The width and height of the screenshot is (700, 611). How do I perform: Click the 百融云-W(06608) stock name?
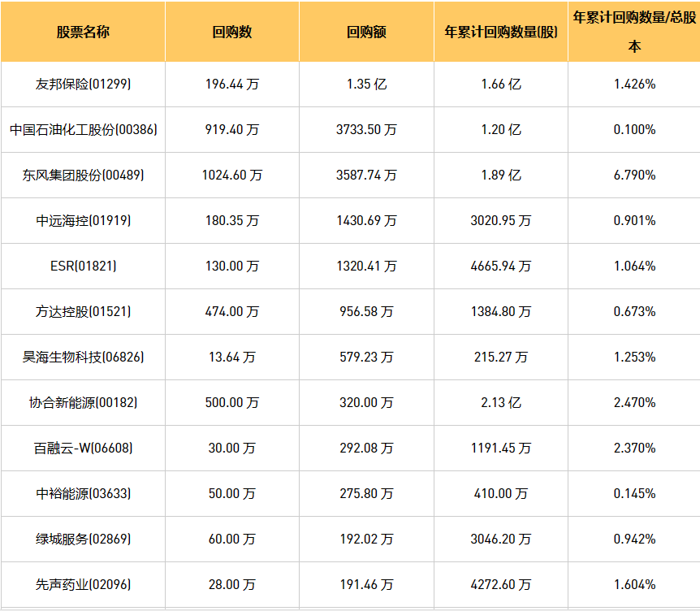pos(83,448)
